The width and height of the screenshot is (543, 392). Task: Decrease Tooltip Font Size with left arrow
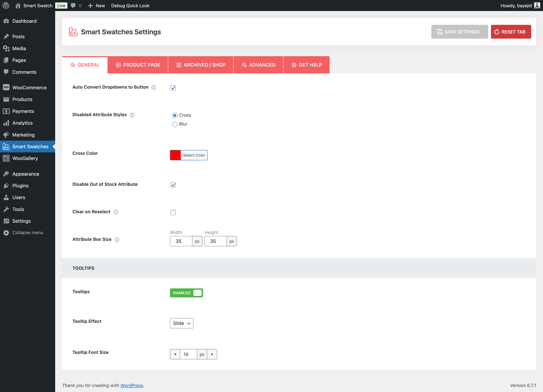pyautogui.click(x=175, y=354)
